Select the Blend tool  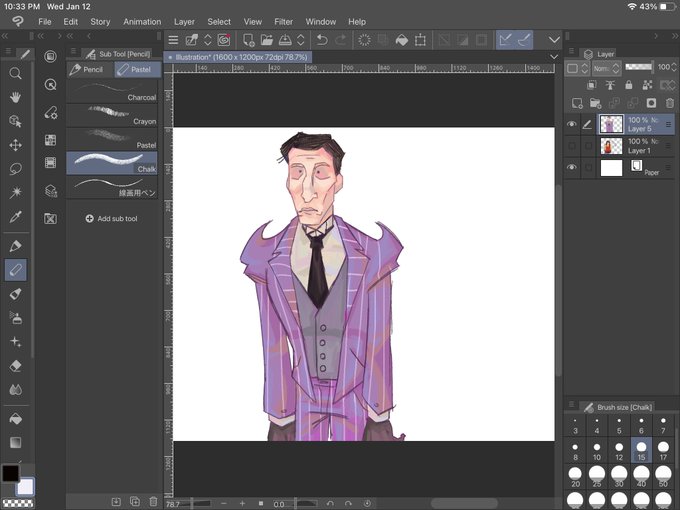point(15,389)
